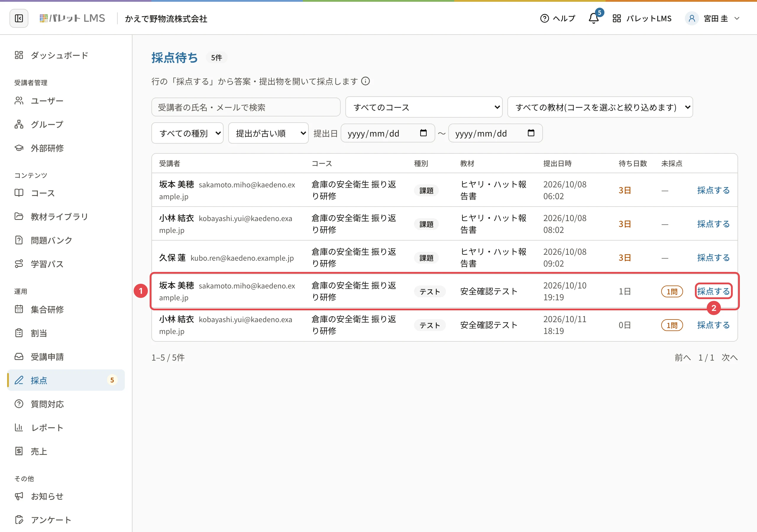Open the app switcher grid icon beside パレットLMS

(617, 18)
